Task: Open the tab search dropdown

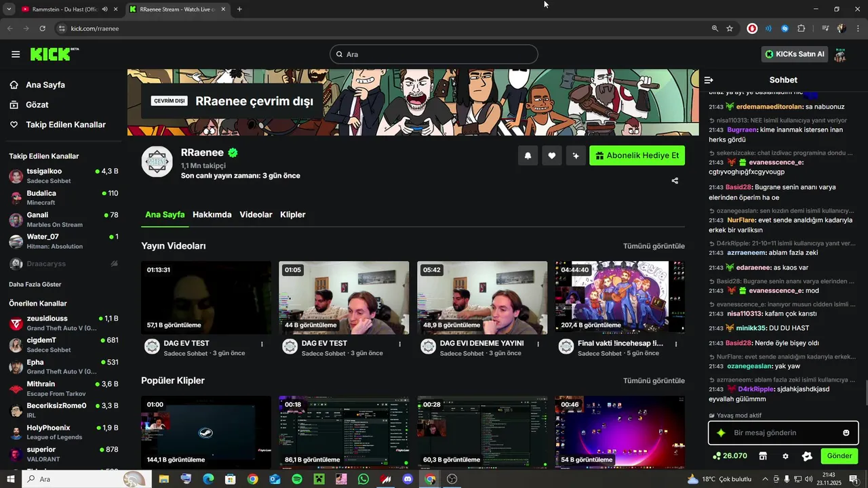Action: pos(9,9)
